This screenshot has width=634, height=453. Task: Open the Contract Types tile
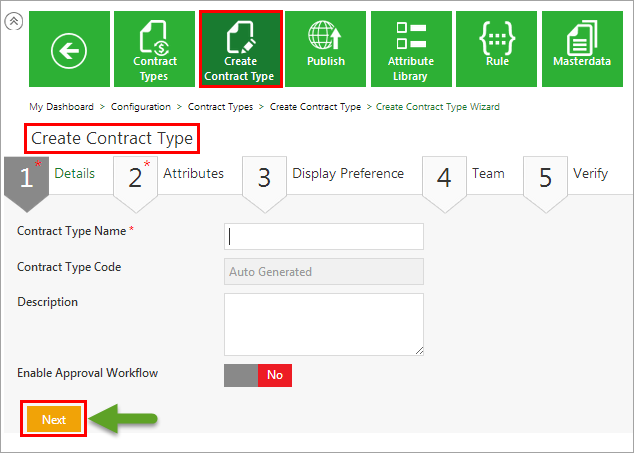click(x=154, y=50)
